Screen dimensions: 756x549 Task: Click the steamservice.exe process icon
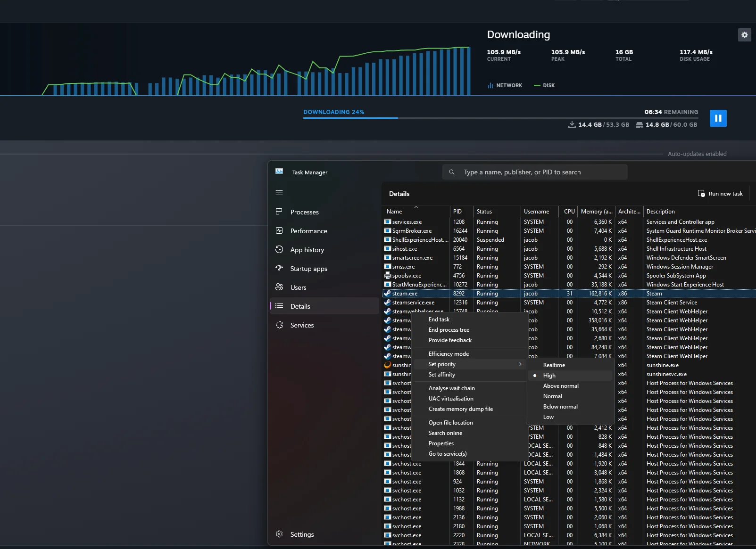coord(387,303)
